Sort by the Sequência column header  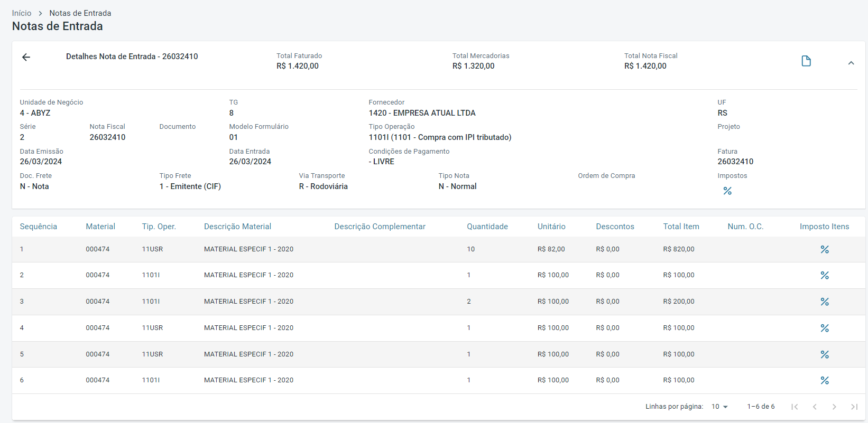tap(38, 227)
